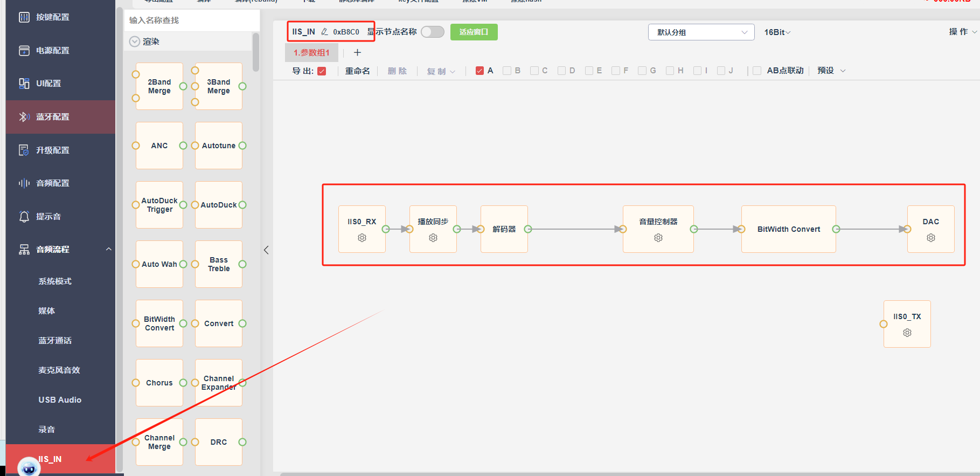This screenshot has height=476, width=980.
Task: Open the 默认分组 dropdown
Action: [701, 32]
